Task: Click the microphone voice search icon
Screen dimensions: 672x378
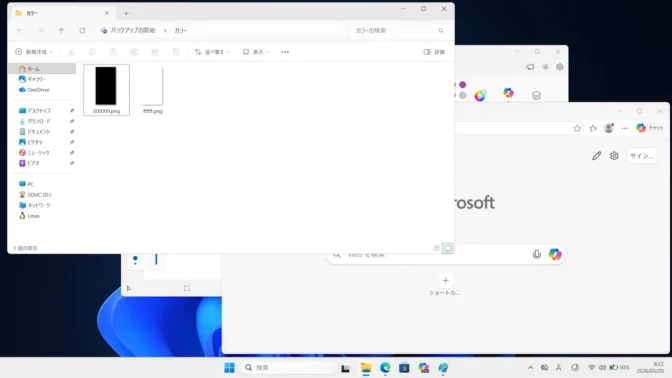Action: [x=537, y=255]
